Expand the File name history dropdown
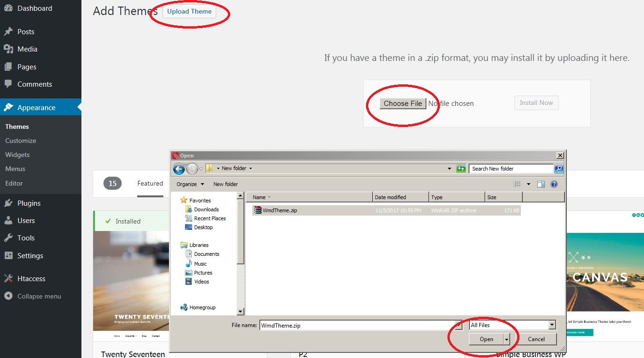The image size is (644, 358). click(x=458, y=325)
